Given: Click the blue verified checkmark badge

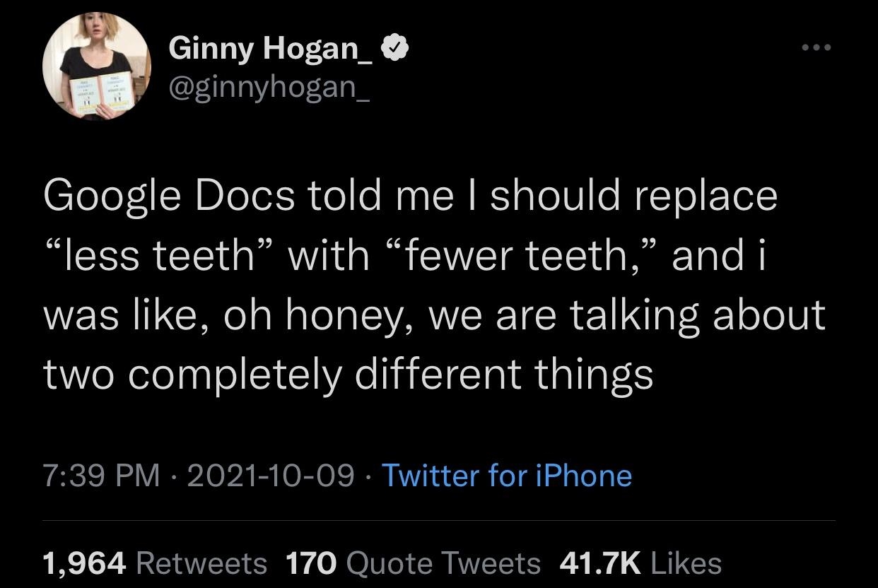Looking at the screenshot, I should click(x=393, y=48).
